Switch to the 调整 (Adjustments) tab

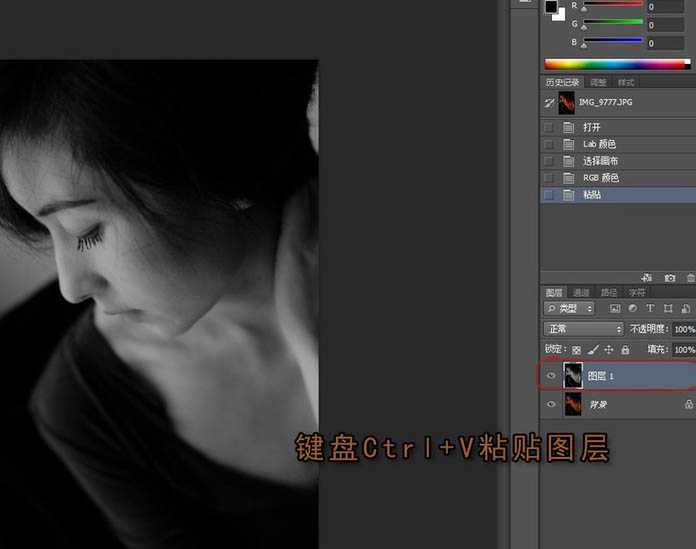click(598, 83)
